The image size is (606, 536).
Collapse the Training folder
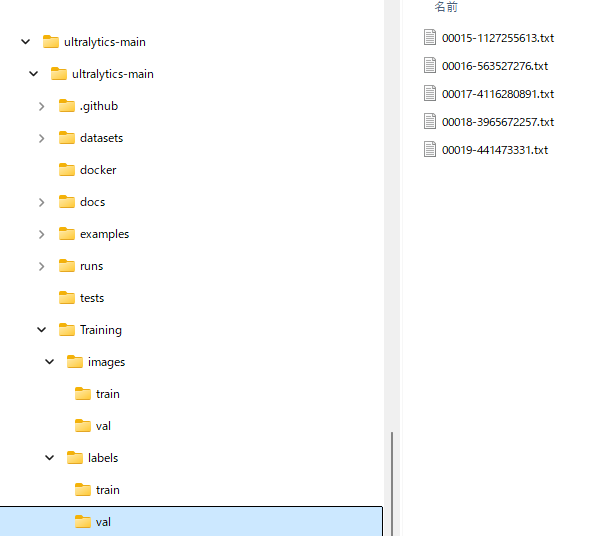pyautogui.click(x=41, y=330)
